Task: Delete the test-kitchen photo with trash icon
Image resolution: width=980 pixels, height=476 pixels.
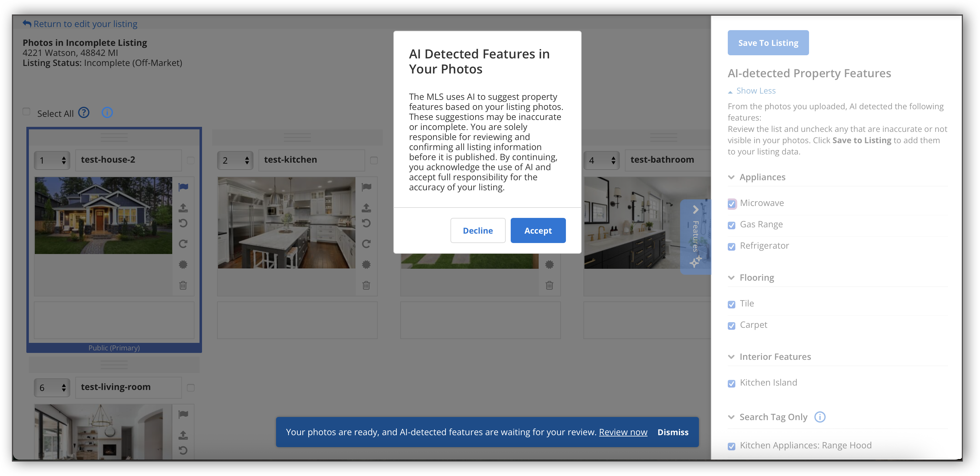Action: pyautogui.click(x=366, y=285)
